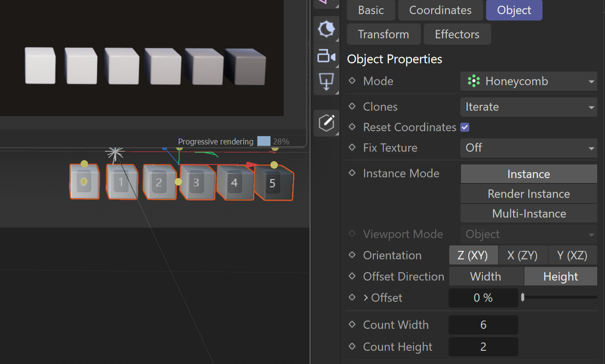The image size is (605, 364).
Task: Set Offset Direction to Width
Action: coord(485,277)
